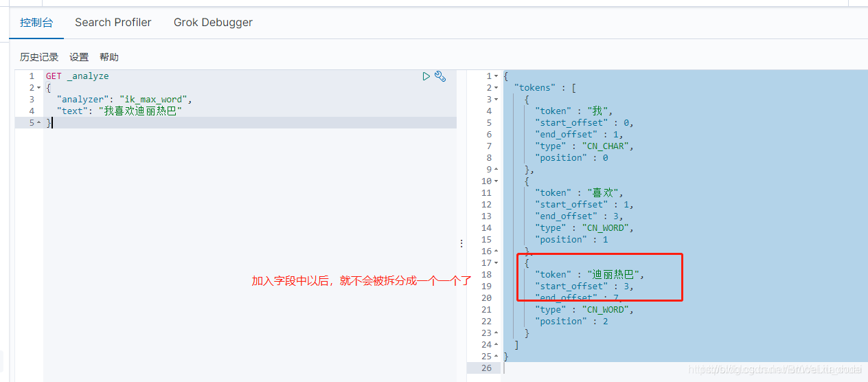Image resolution: width=868 pixels, height=382 pixels.
Task: Click response line "end_offset" : 1
Action: coord(578,135)
